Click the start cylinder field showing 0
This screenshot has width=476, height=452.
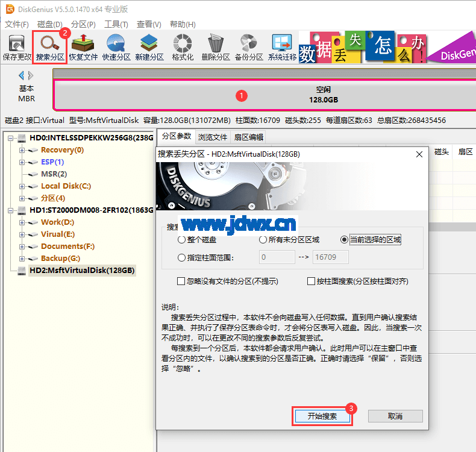click(x=277, y=257)
